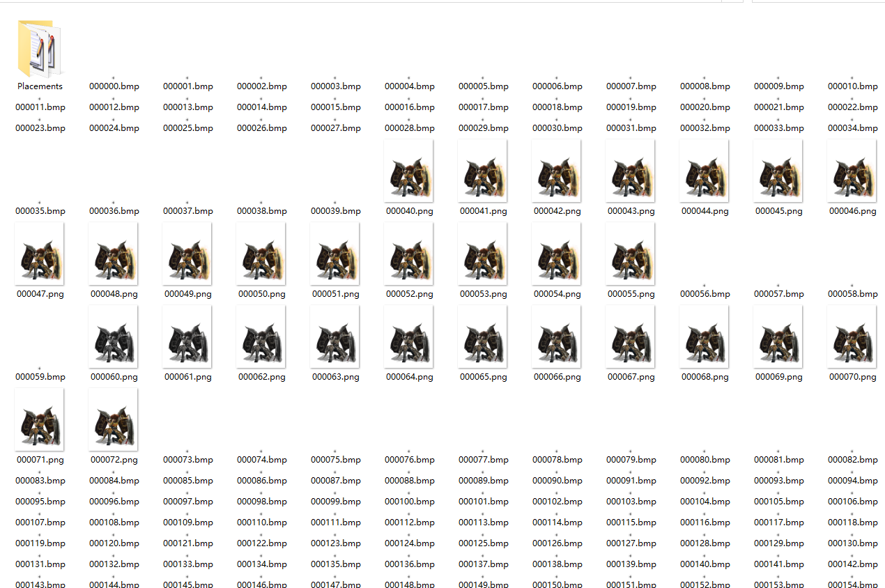Select the file 000023.bmp

tap(40, 127)
